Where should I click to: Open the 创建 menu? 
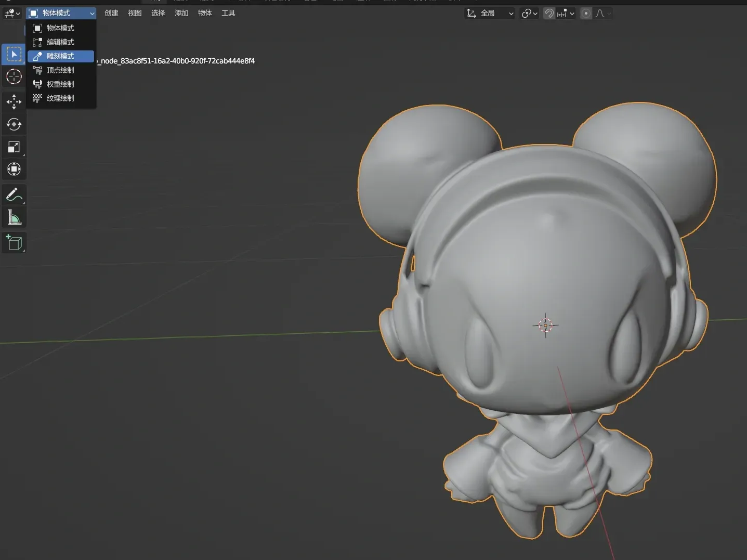111,13
